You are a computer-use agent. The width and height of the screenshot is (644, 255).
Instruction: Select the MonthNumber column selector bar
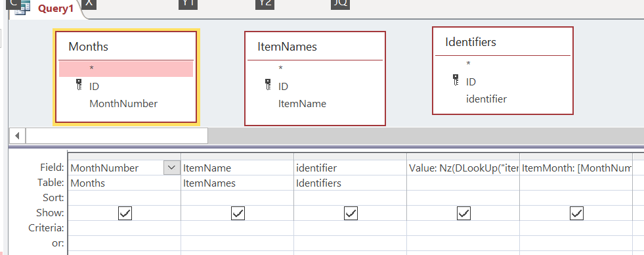(125, 156)
